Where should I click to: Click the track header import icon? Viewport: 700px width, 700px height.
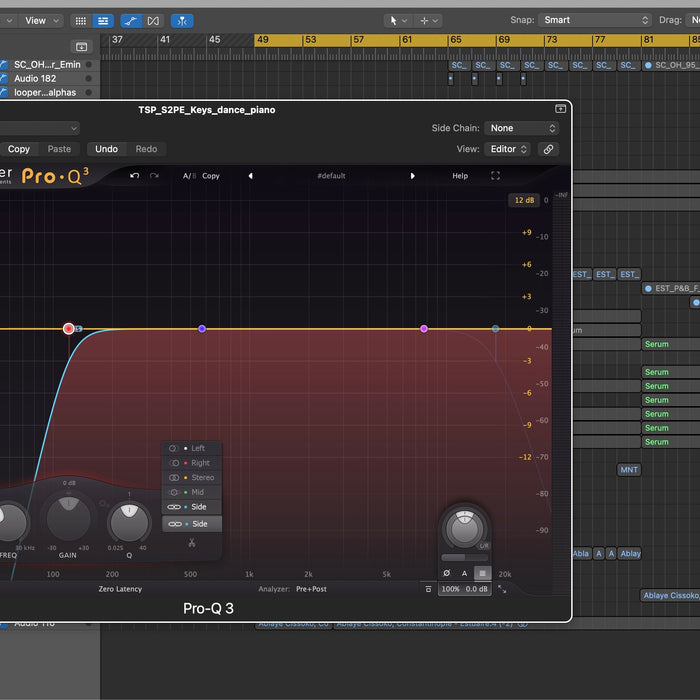pos(81,46)
